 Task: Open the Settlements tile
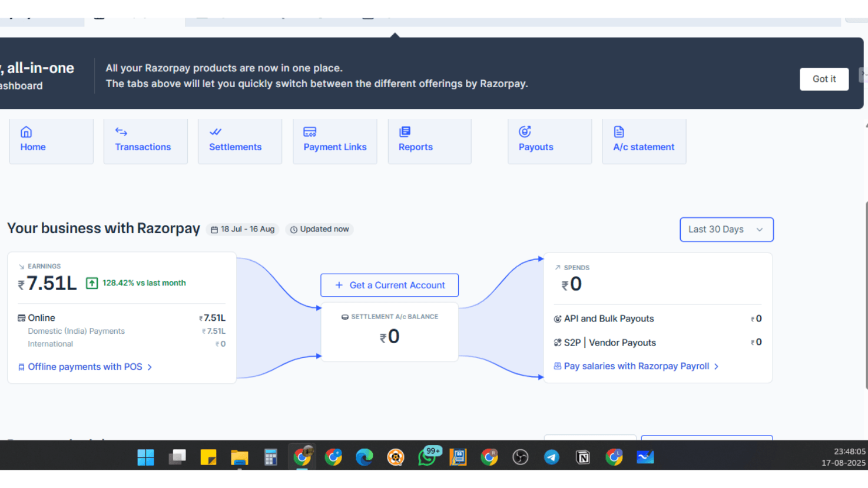pyautogui.click(x=240, y=141)
